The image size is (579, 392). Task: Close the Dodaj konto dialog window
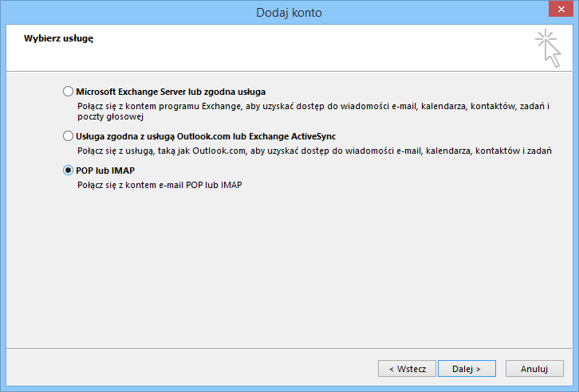561,12
